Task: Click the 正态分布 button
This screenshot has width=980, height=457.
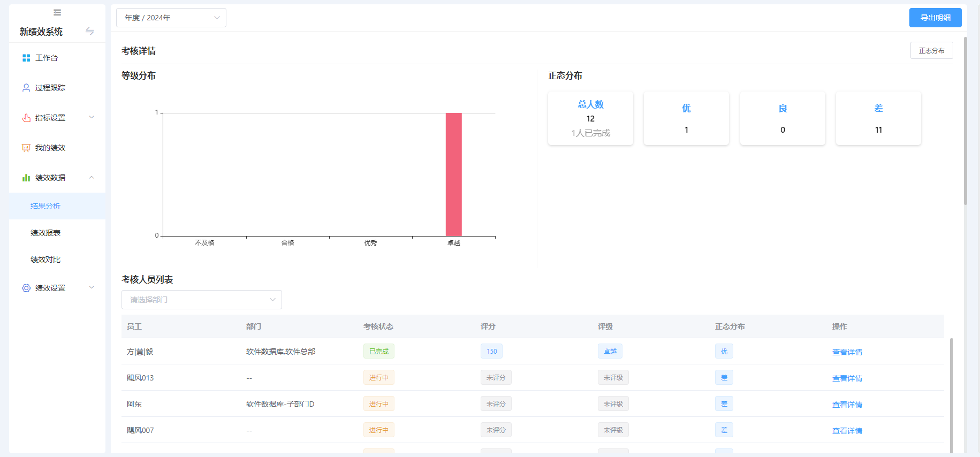Action: 931,51
